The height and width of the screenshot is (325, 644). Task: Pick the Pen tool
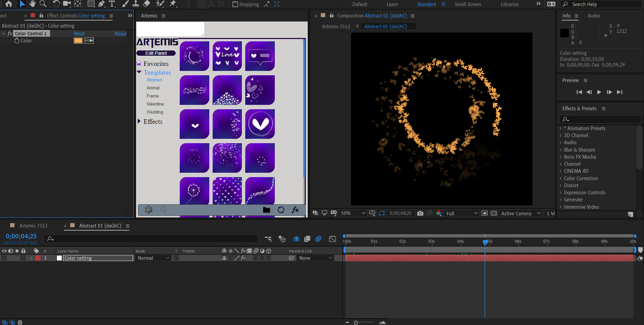pyautogui.click(x=101, y=4)
